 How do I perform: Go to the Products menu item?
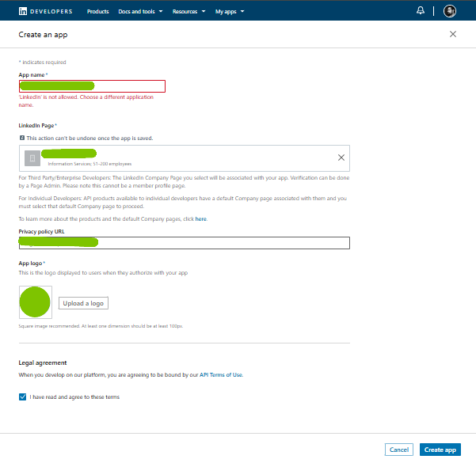[x=98, y=12]
